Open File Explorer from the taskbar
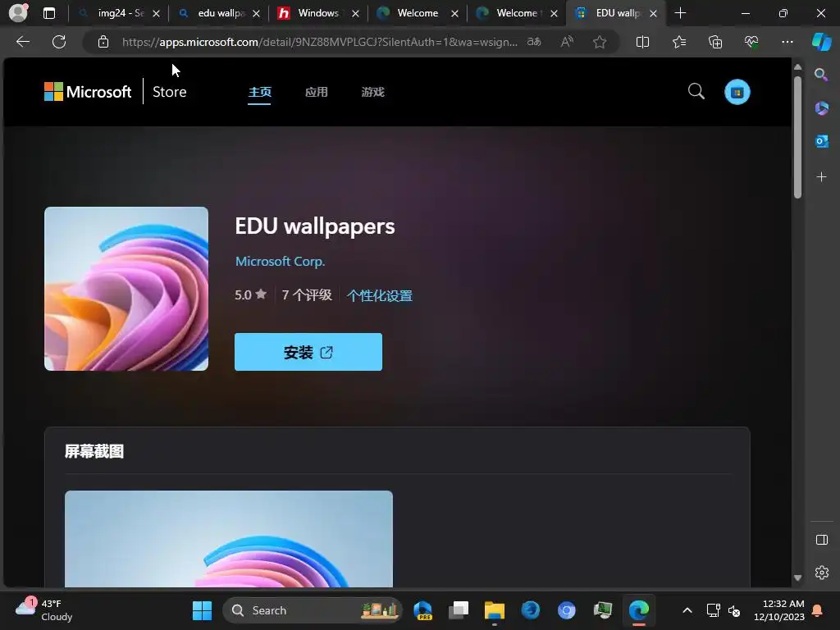Viewport: 840px width, 630px height. 495,610
